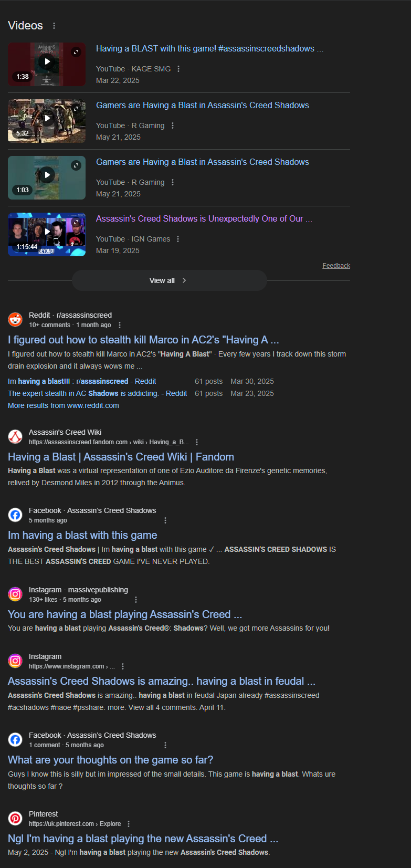
Task: Open 'Having a Blast | Assassin's Creed Wiki' link
Action: (x=121, y=457)
